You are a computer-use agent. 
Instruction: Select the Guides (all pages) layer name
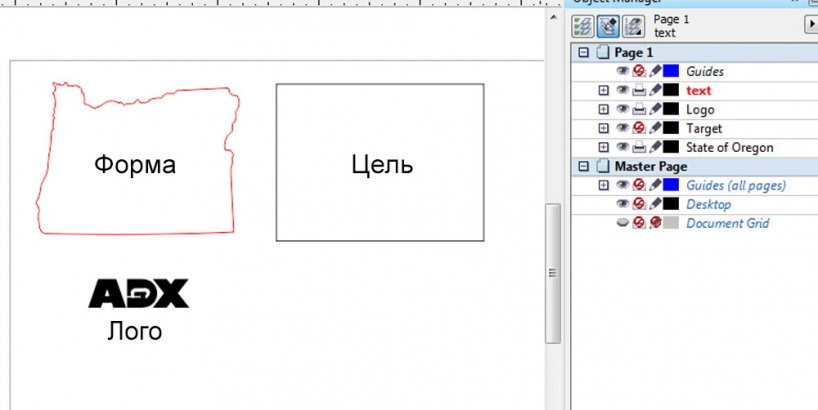736,186
